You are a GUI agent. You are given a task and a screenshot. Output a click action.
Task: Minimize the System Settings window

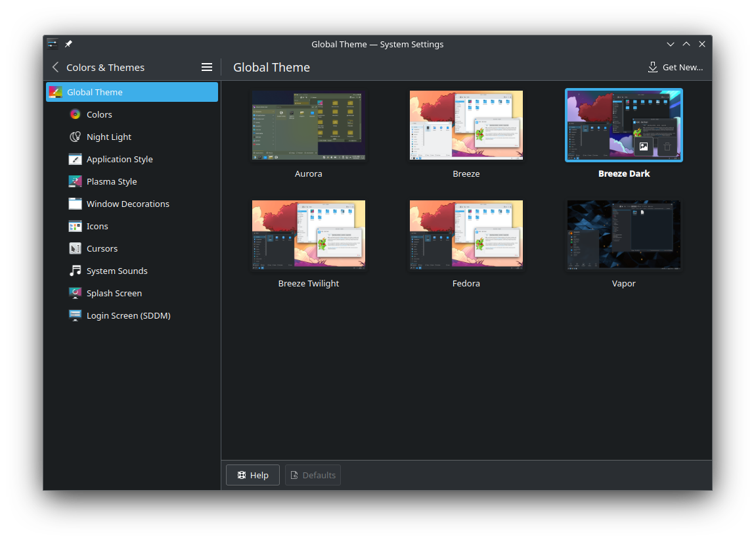pyautogui.click(x=670, y=44)
